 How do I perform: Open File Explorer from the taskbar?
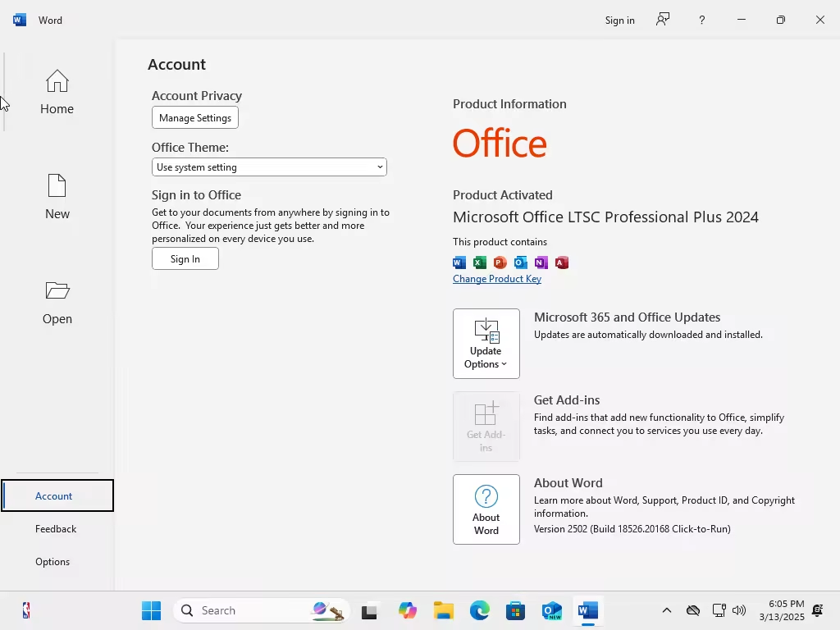click(444, 610)
